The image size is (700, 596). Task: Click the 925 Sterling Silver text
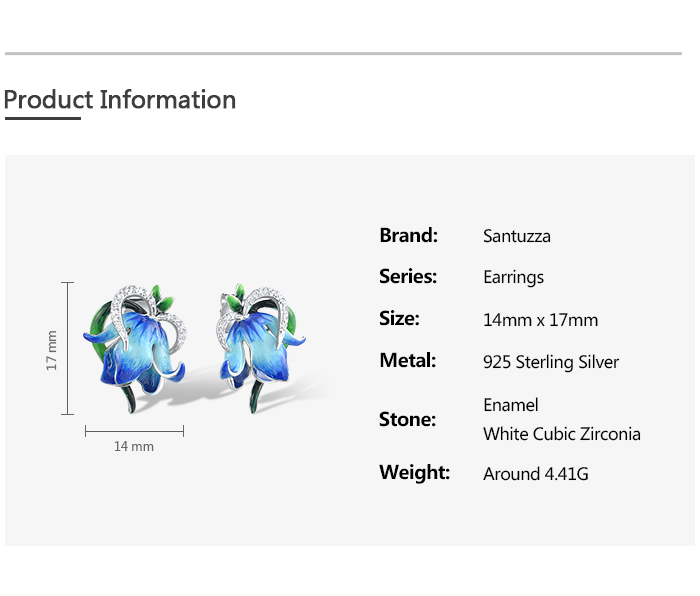551,362
